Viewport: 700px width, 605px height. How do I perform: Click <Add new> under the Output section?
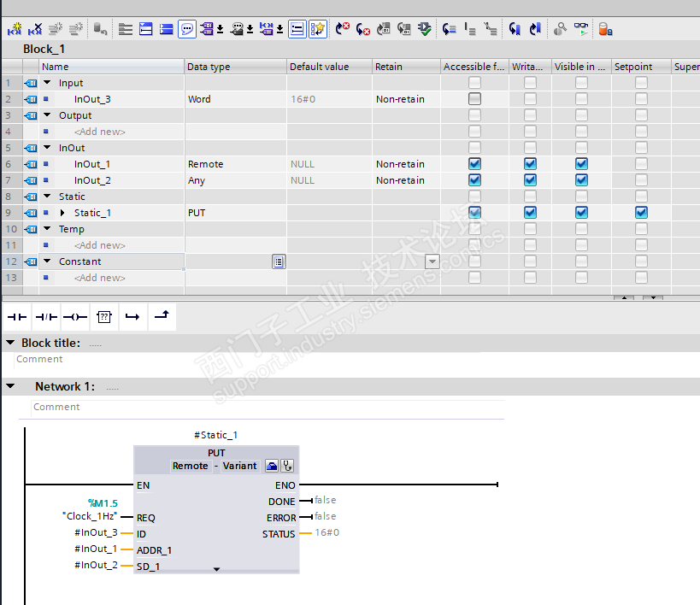(99, 132)
